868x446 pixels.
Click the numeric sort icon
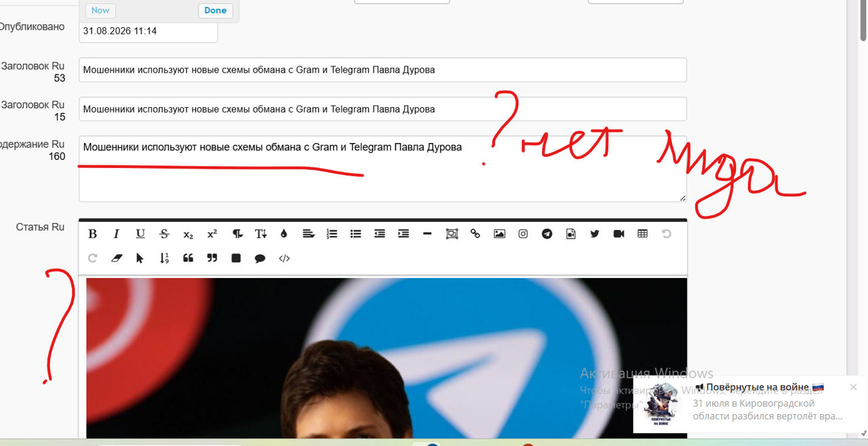[164, 258]
